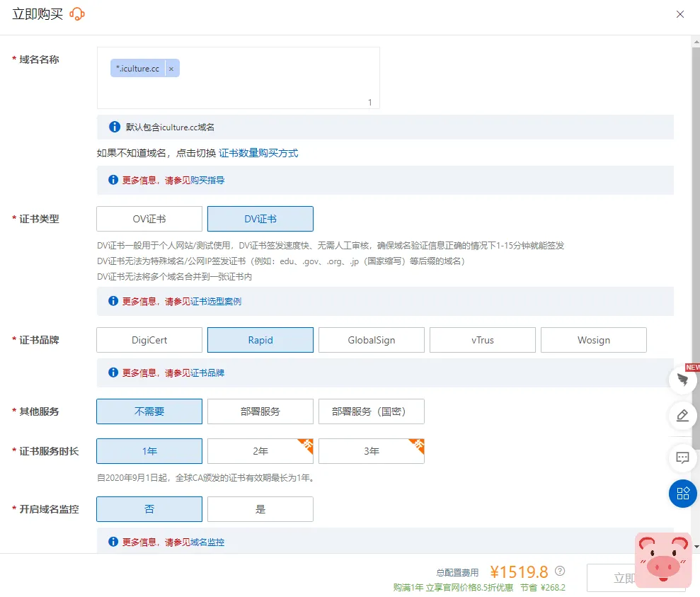Screen dimensions: 700x597
Task: Click the 节省 ¥268.2 savings text
Action: (543, 588)
